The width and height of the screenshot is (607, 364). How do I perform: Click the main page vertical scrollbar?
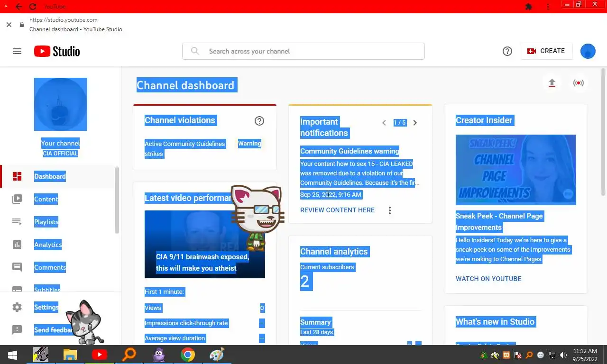tap(603, 132)
